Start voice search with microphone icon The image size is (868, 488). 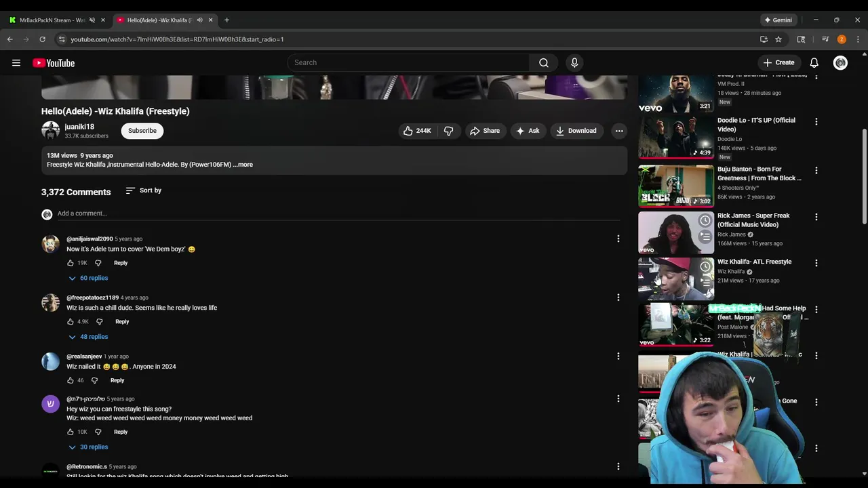tap(574, 62)
